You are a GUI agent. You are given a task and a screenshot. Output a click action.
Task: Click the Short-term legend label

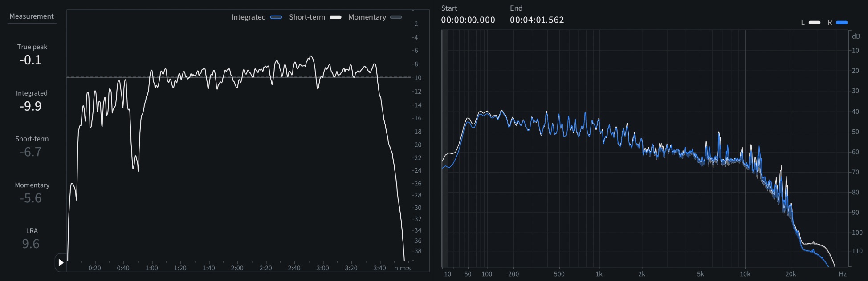pos(307,17)
